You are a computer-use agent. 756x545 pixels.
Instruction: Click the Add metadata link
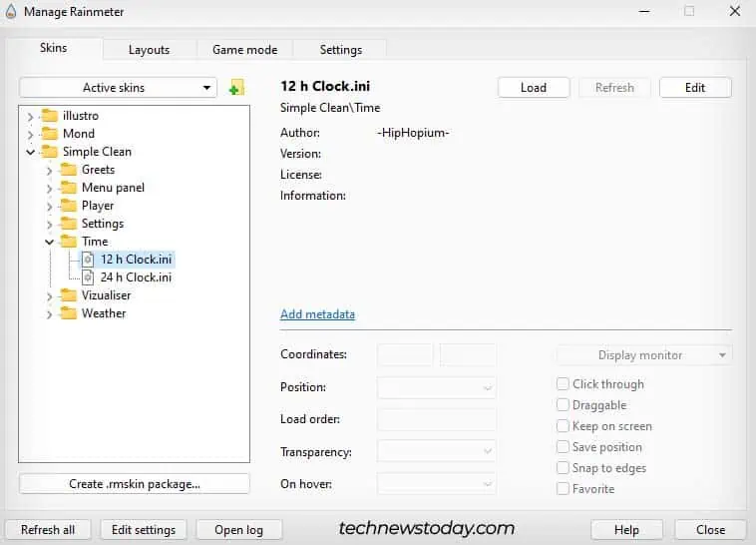click(x=317, y=314)
